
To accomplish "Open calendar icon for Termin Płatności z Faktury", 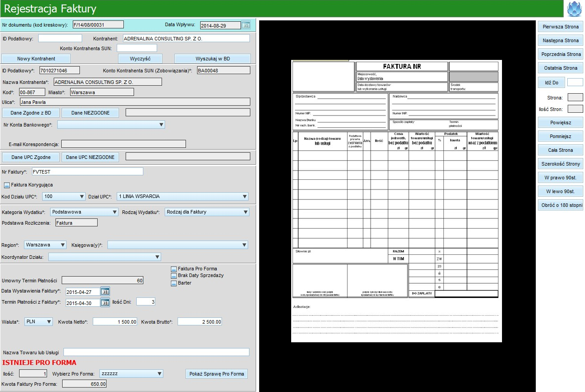I will (x=105, y=302).
